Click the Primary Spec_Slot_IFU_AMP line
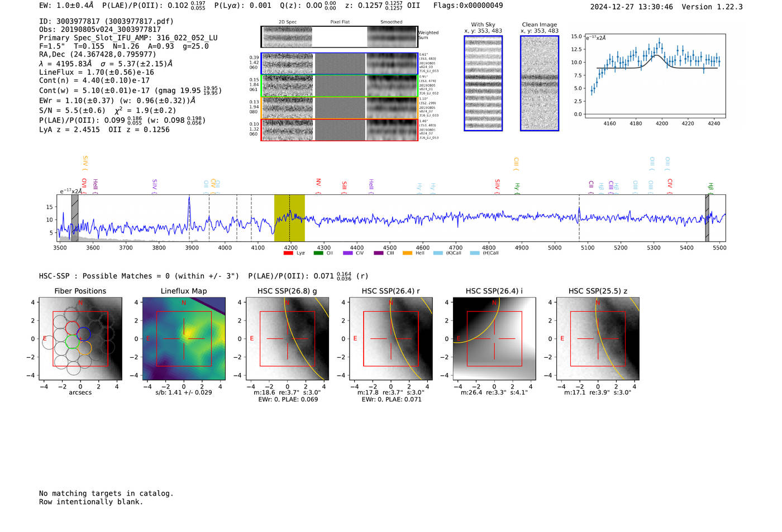This screenshot has height=532, width=782. (x=128, y=38)
